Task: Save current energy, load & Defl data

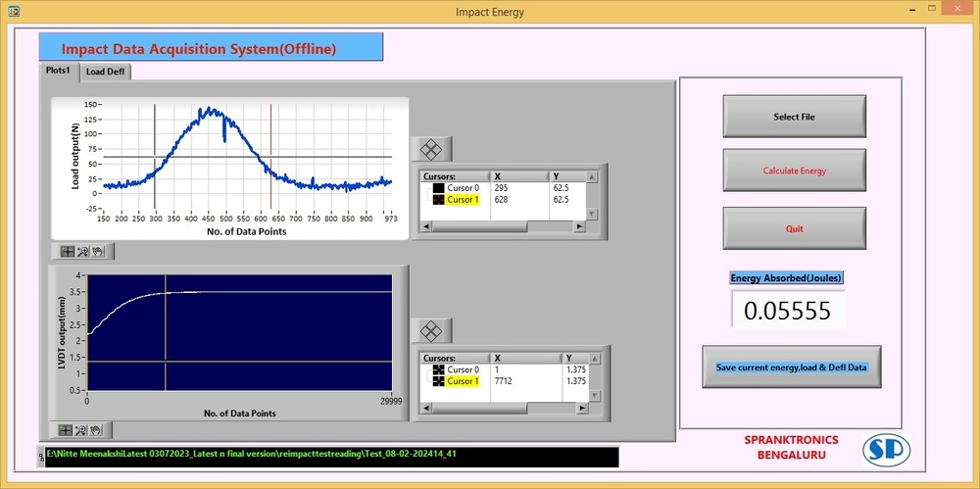Action: tap(791, 367)
